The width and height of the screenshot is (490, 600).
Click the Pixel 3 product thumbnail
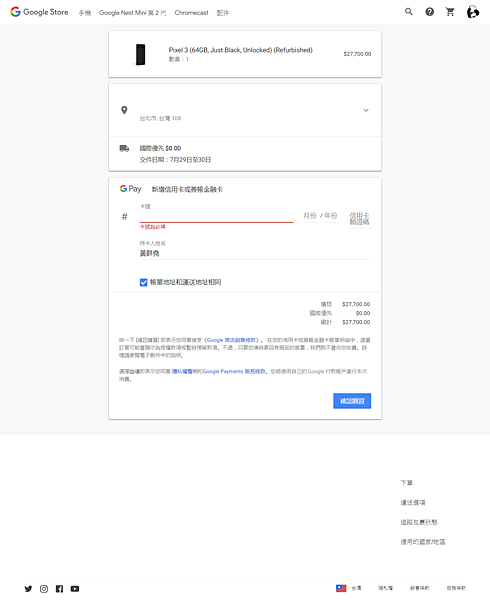pyautogui.click(x=140, y=54)
